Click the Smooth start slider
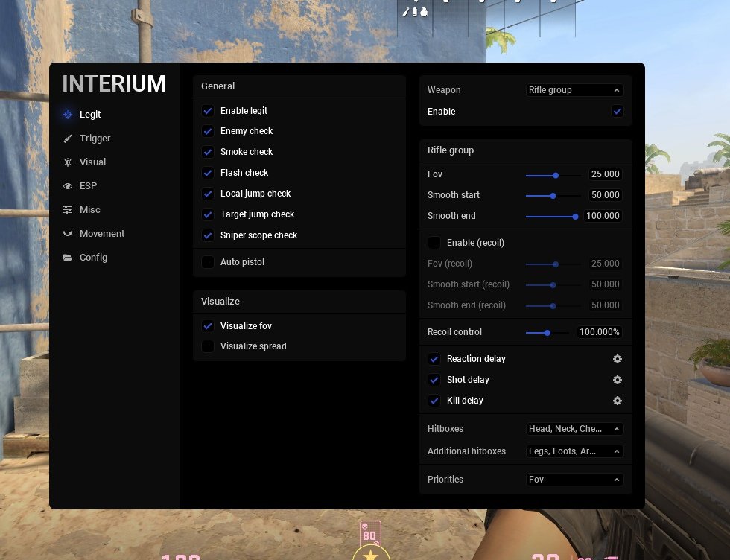730x560 pixels. [553, 196]
